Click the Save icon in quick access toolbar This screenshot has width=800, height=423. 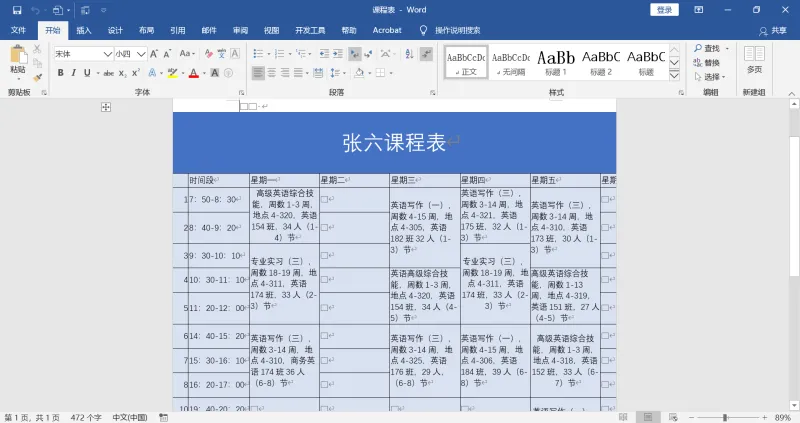(17, 10)
